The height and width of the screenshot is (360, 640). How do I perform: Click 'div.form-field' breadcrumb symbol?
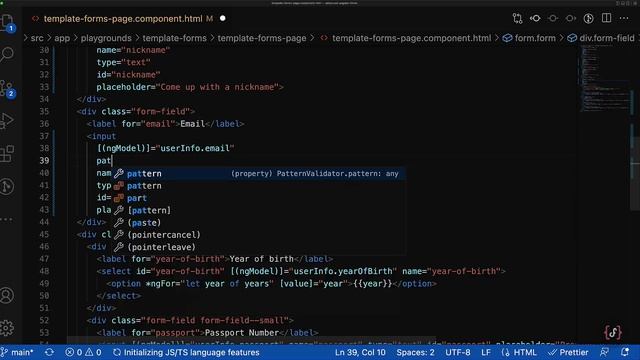click(607, 38)
